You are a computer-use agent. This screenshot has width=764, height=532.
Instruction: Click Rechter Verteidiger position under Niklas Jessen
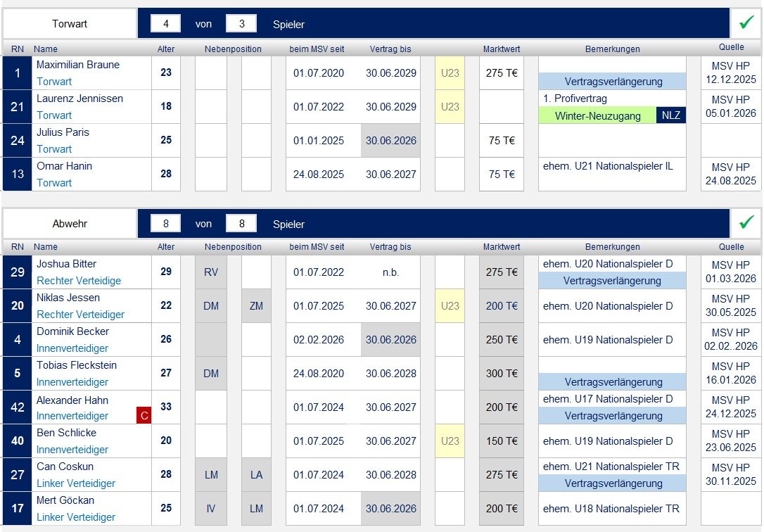[80, 315]
